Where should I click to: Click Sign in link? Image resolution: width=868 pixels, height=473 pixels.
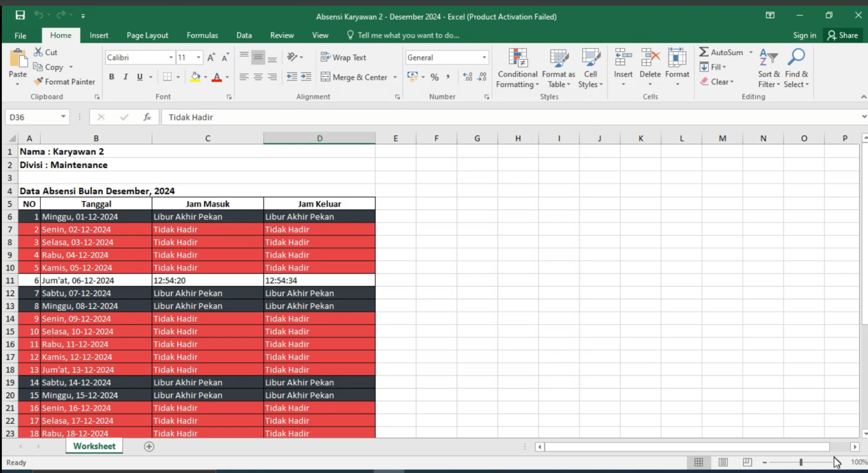tap(804, 35)
